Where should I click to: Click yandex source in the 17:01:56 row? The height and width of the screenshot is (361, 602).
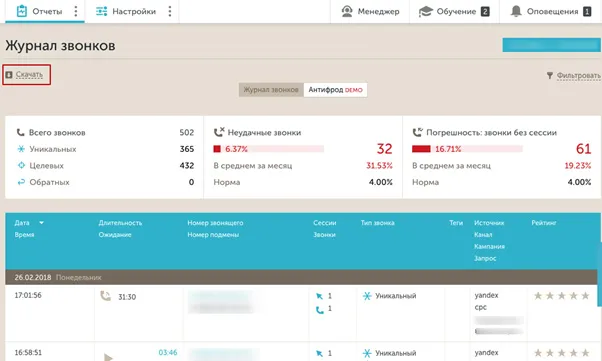(x=486, y=295)
